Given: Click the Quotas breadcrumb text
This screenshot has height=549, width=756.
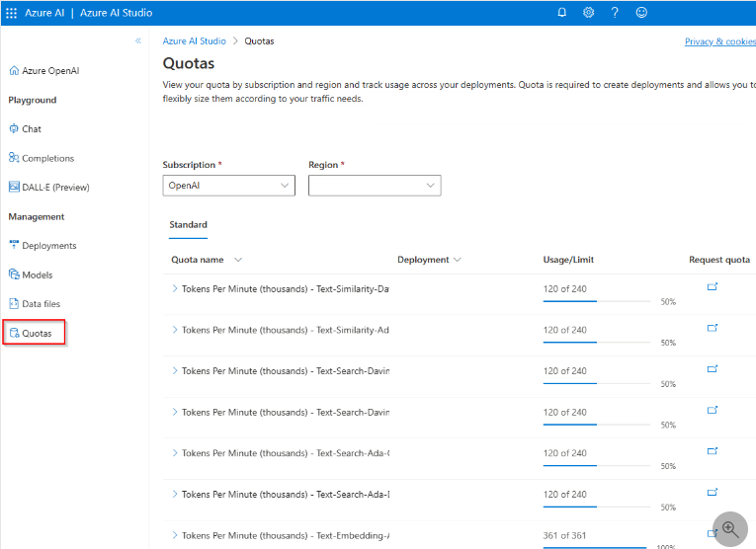Looking at the screenshot, I should 259,40.
